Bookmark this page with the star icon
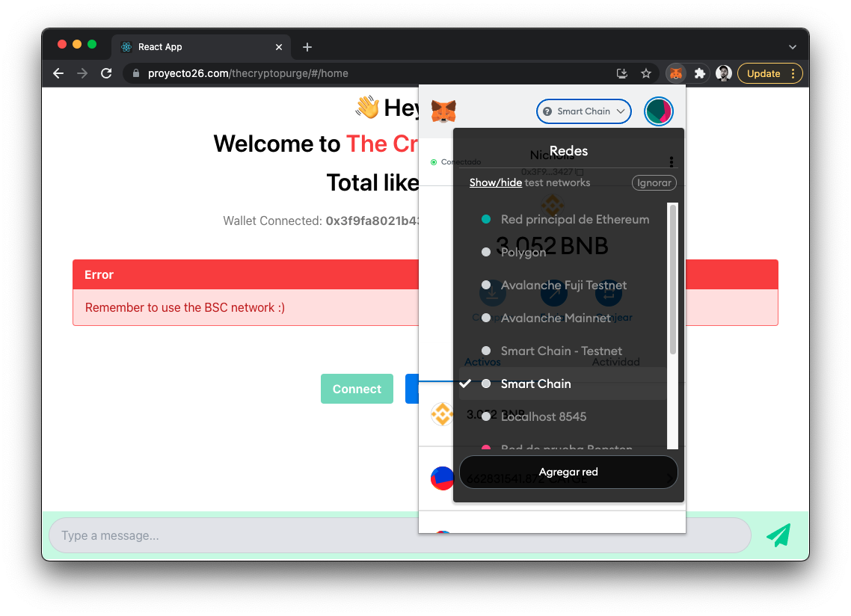 click(x=646, y=73)
